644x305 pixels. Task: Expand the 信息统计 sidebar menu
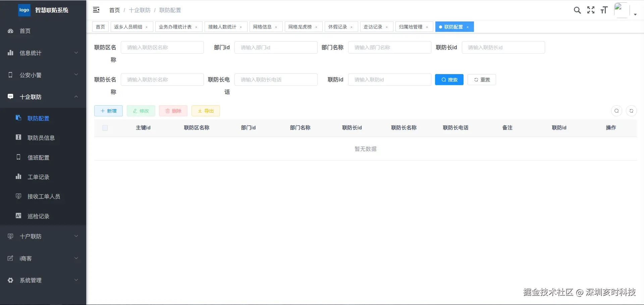43,53
